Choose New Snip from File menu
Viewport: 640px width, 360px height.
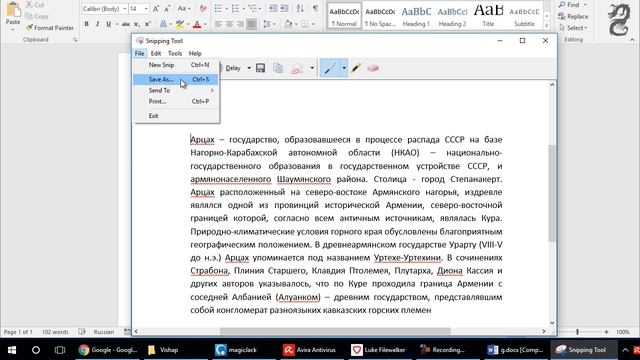coord(176,65)
